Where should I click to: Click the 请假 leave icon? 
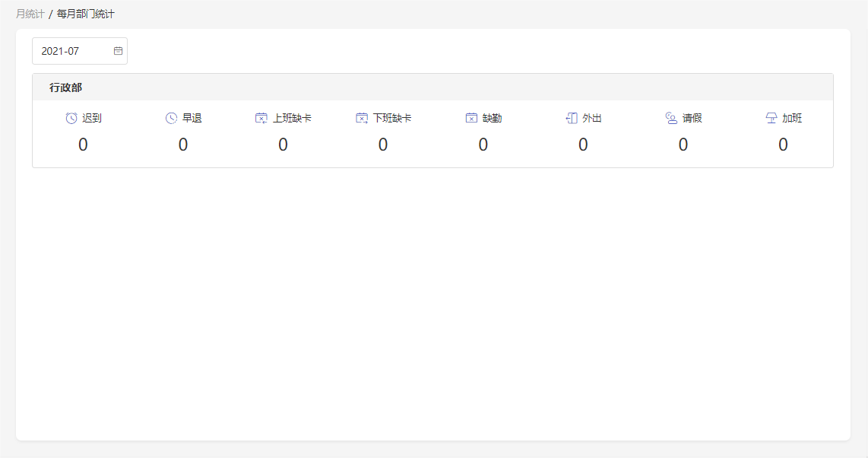[x=671, y=118]
